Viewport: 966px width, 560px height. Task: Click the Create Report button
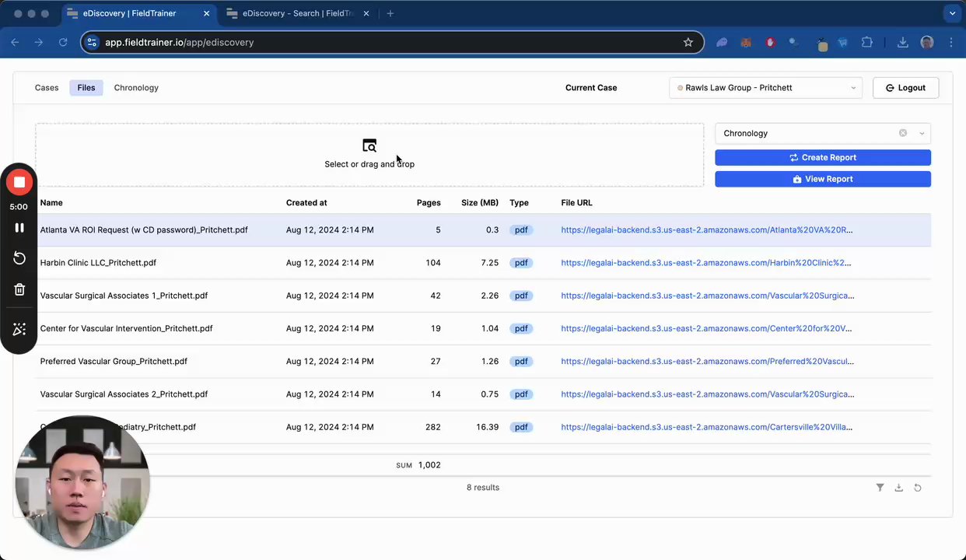tap(823, 157)
